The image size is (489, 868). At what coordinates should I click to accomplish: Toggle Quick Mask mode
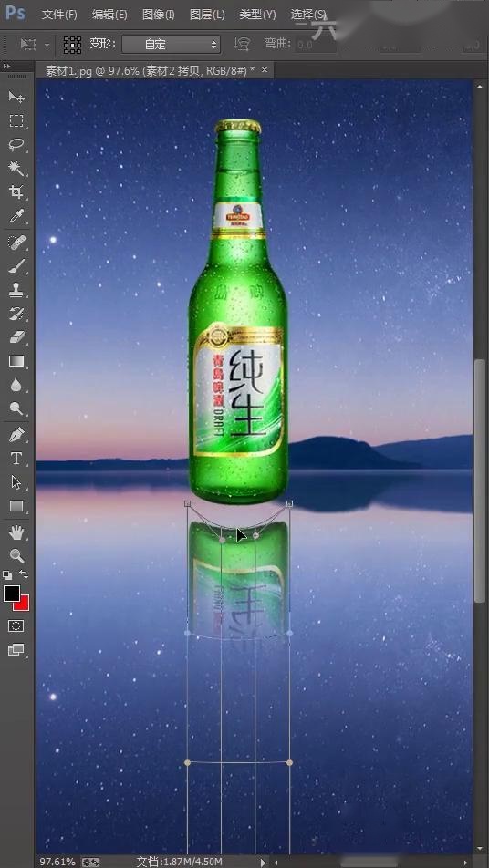16,626
